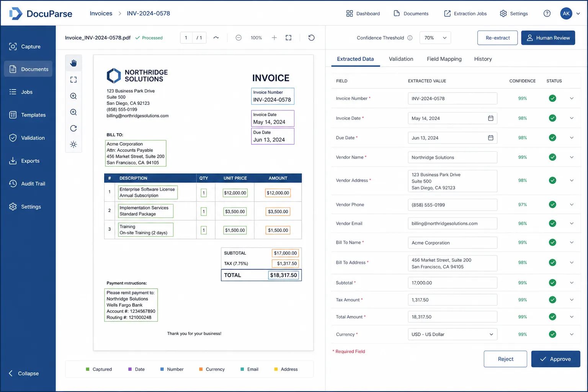Click the fit-to-screen icon
Image resolution: width=588 pixels, height=392 pixels.
(x=289, y=38)
